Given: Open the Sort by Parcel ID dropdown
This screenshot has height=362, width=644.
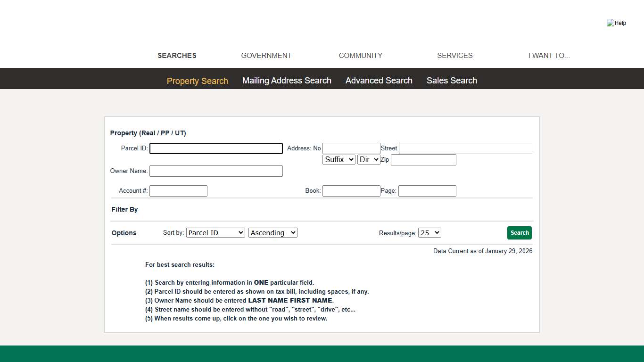Looking at the screenshot, I should [215, 233].
